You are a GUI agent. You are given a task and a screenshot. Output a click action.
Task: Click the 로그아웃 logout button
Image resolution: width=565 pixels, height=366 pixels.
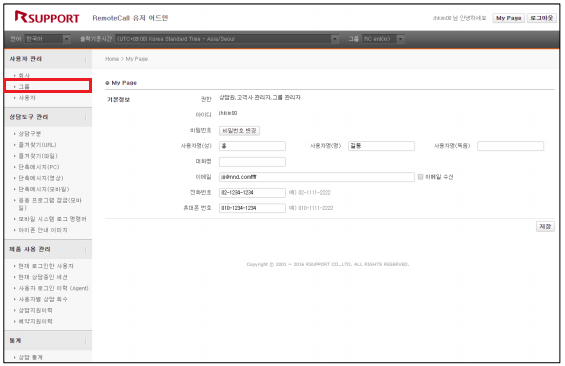click(542, 18)
